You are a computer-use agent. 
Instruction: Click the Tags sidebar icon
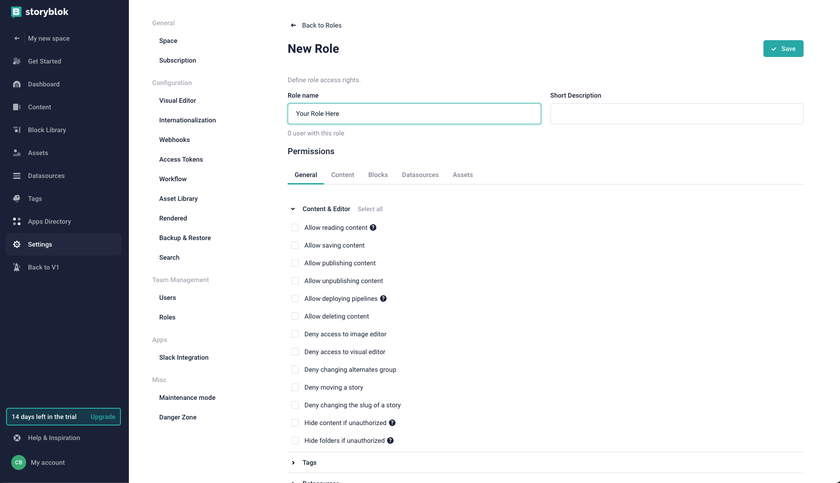point(17,198)
